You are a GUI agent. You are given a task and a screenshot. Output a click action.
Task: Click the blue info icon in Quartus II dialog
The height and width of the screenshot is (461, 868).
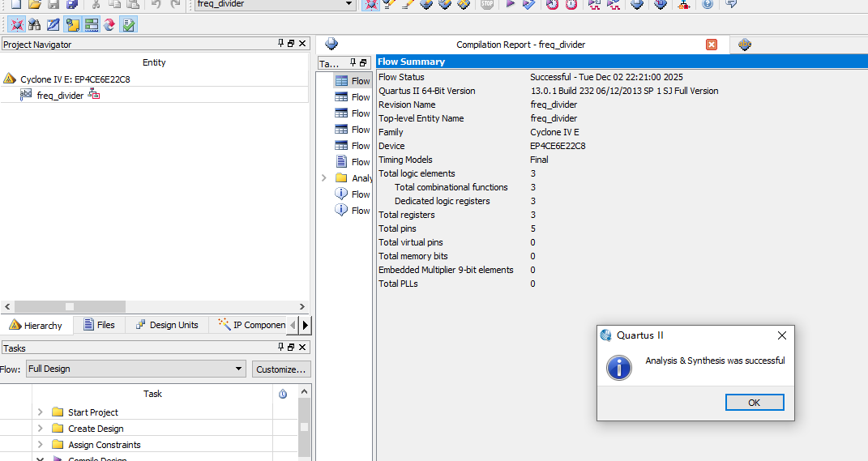[x=619, y=368]
